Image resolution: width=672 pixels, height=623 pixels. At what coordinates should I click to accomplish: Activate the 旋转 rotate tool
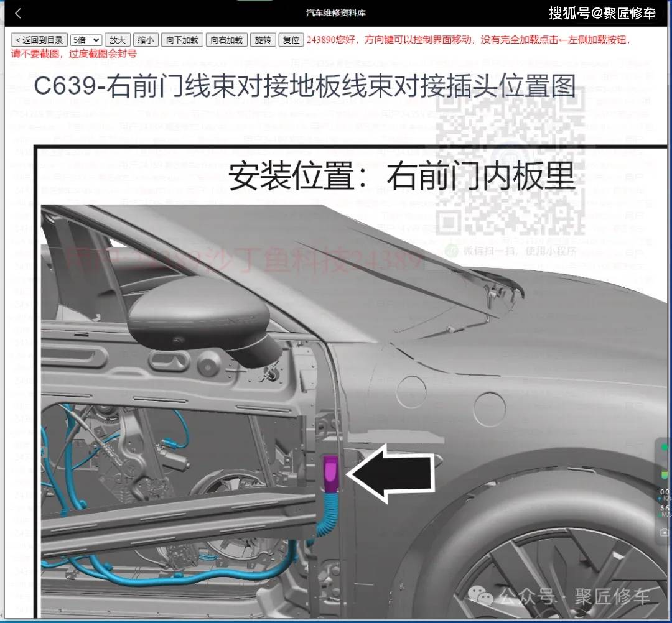pyautogui.click(x=263, y=39)
